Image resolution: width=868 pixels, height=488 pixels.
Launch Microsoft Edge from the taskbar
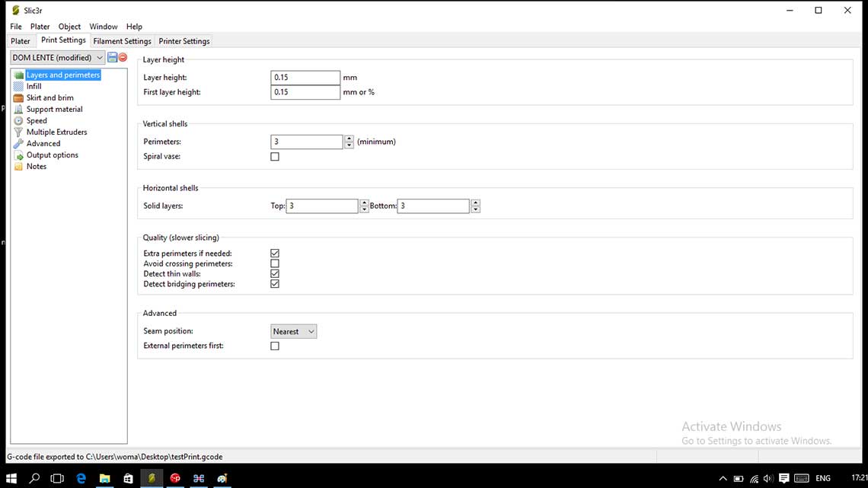(x=81, y=479)
